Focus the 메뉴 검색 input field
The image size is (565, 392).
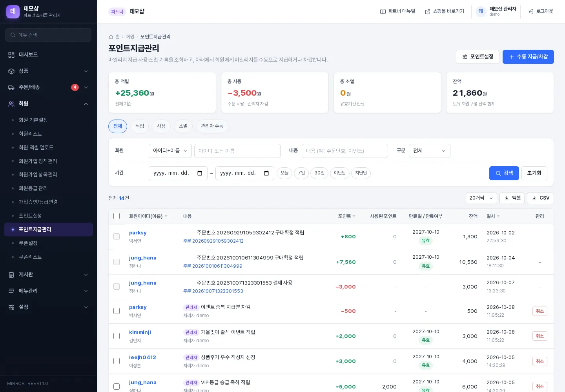(x=48, y=35)
